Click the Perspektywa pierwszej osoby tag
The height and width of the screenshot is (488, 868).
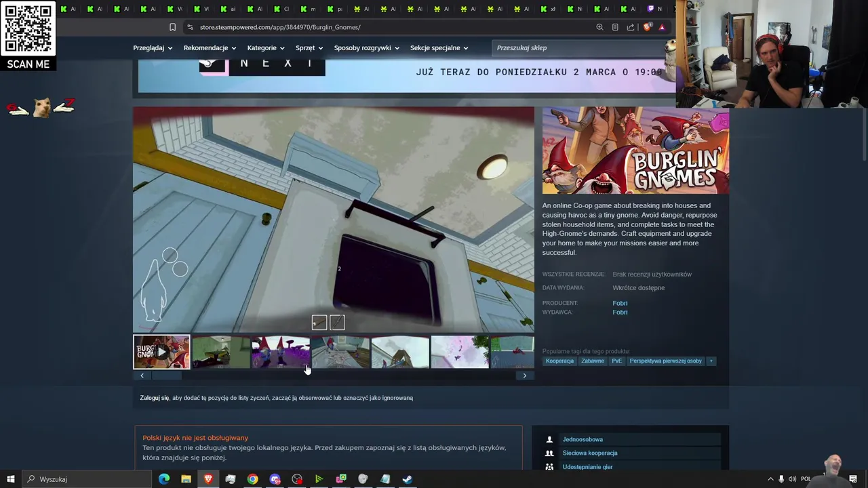(665, 361)
